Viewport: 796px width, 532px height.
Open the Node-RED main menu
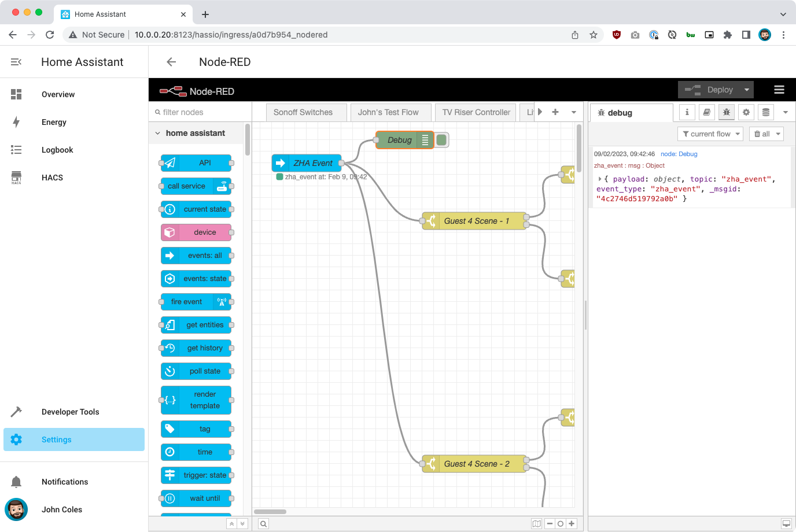(x=779, y=90)
